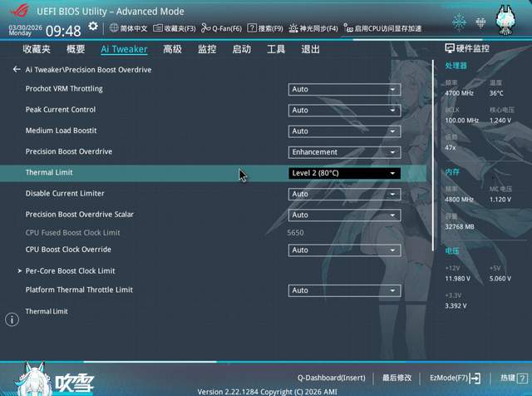Open Q-Fan(F6) fan control
The width and height of the screenshot is (532, 396).
[x=221, y=28]
